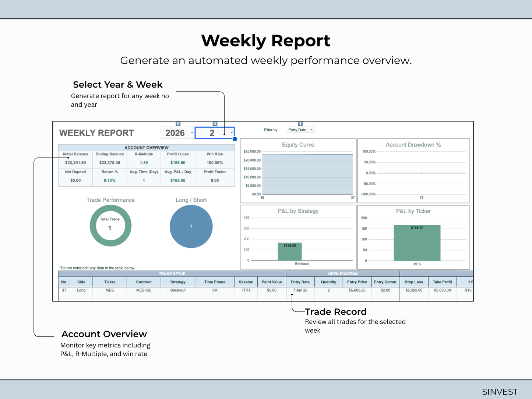Viewport: 532px width, 399px height.
Task: Click the Entry Comm. column header
Action: point(385,282)
